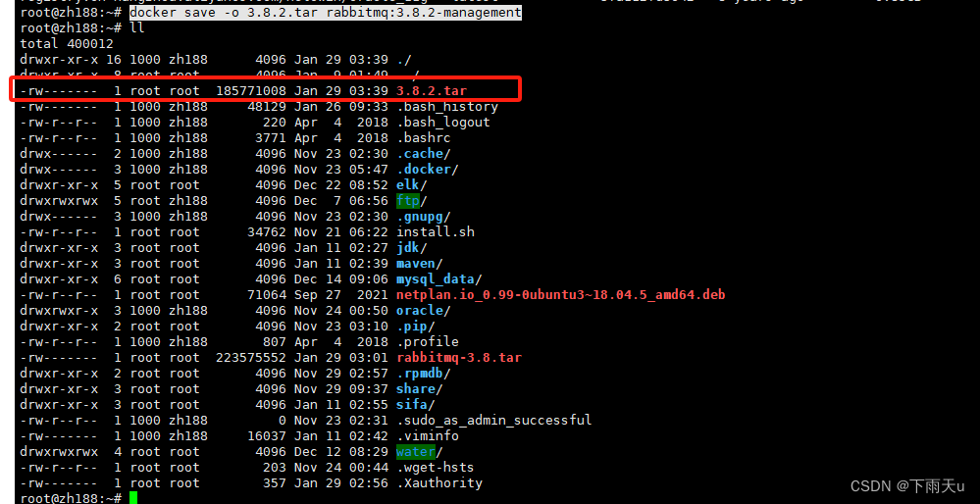
Task: Click the file size 3771
Action: (x=271, y=138)
